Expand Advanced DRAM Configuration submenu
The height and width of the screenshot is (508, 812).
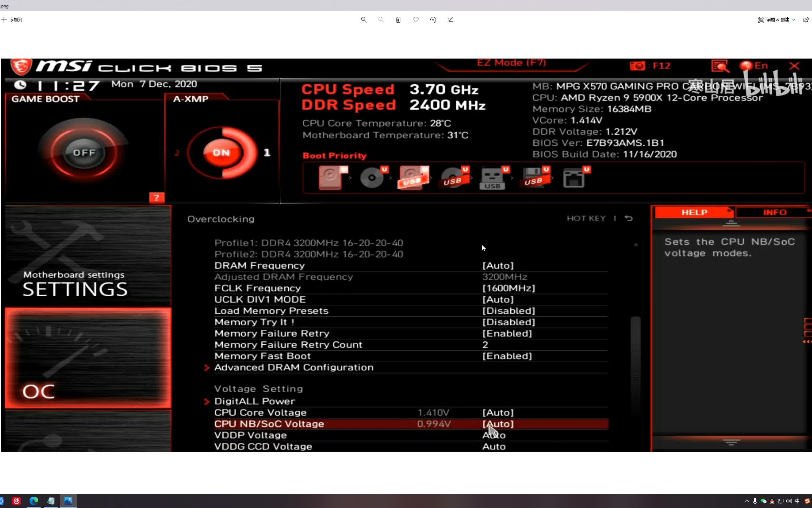294,367
